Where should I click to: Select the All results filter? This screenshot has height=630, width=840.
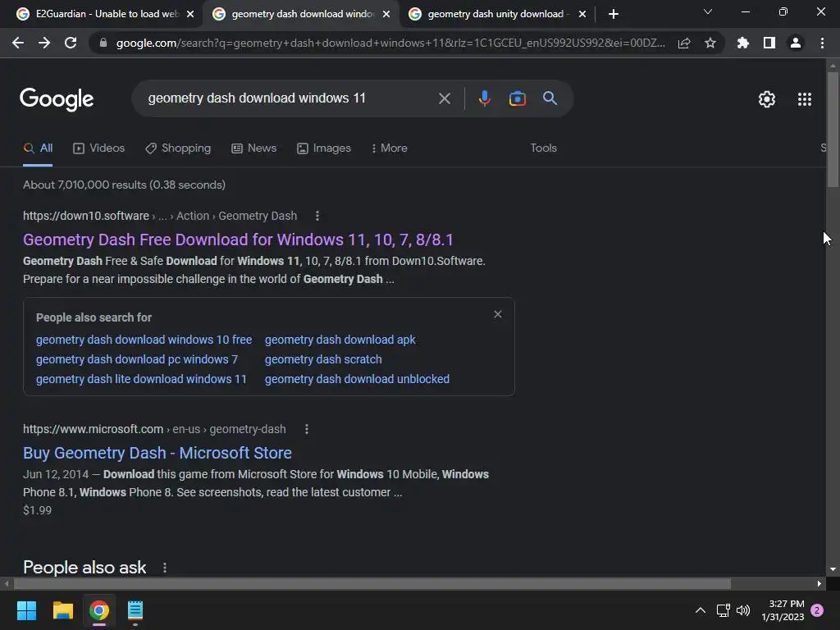(38, 148)
